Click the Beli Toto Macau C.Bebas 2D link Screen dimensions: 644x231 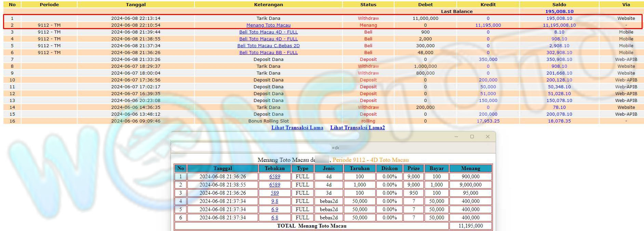pyautogui.click(x=268, y=46)
